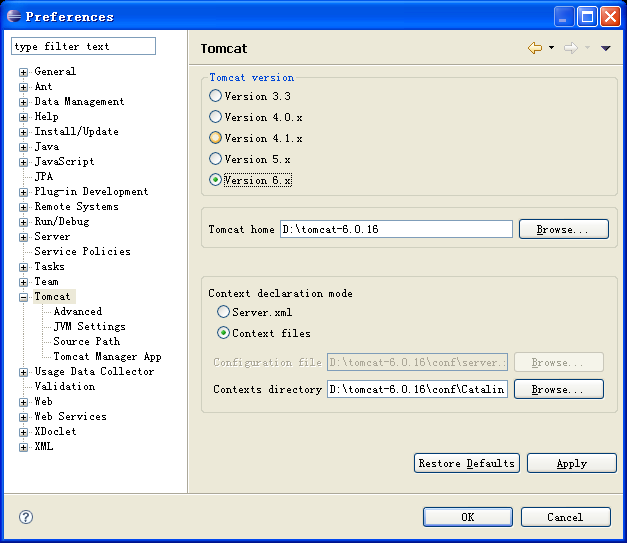Click the Eclipse icon in title bar
627x543 pixels.
point(14,16)
